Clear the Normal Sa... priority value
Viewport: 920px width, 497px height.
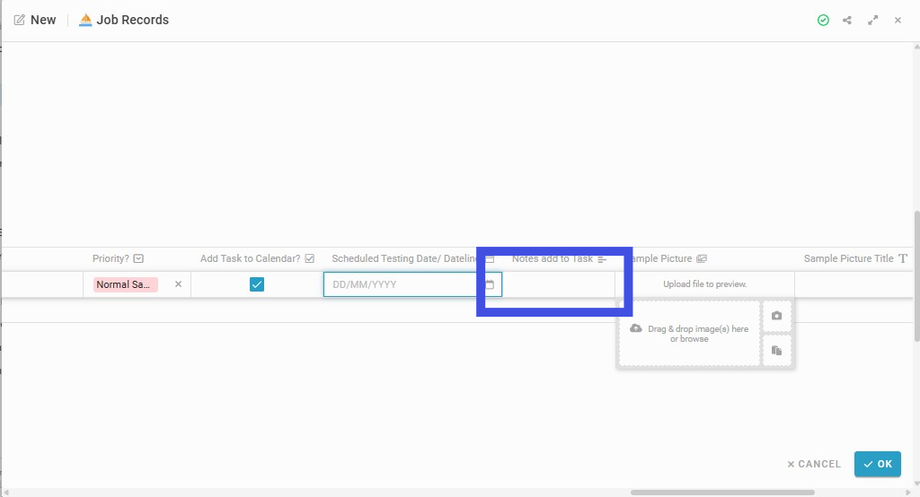178,284
